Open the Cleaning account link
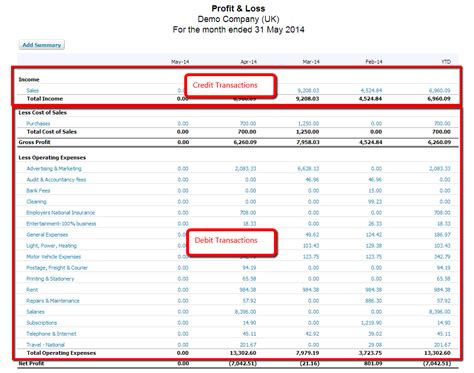Image resolution: width=474 pixels, height=373 pixels. point(37,202)
